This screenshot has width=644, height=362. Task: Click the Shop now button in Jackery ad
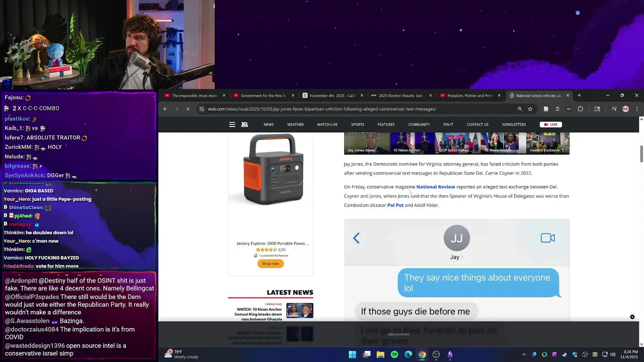pos(271,263)
